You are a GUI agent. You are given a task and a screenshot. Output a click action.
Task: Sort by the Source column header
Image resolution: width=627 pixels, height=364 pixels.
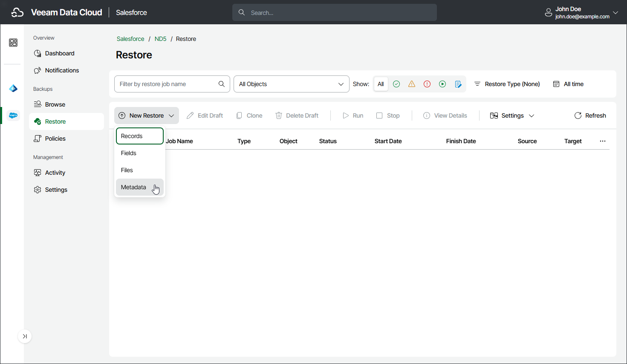pos(527,141)
